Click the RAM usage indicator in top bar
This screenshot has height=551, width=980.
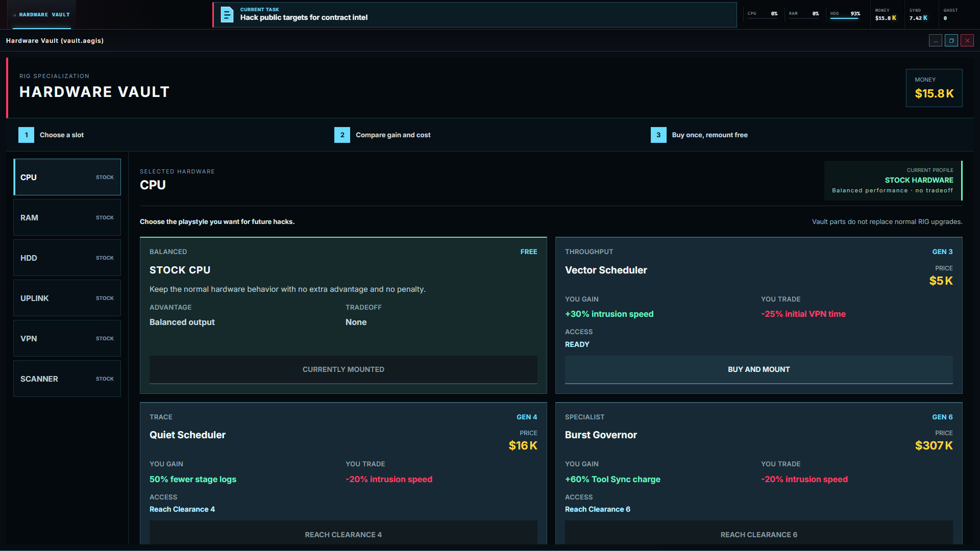click(x=804, y=14)
